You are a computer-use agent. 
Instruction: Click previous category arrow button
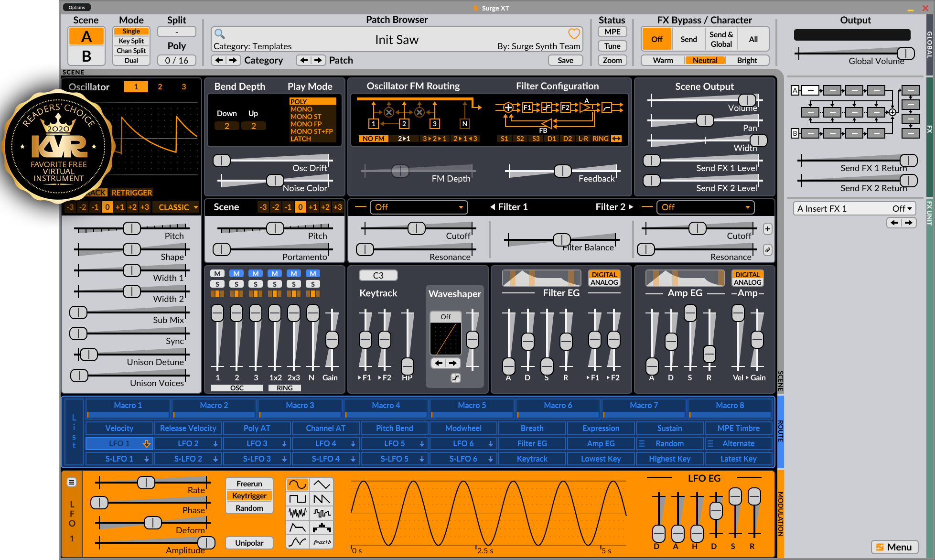coord(219,60)
